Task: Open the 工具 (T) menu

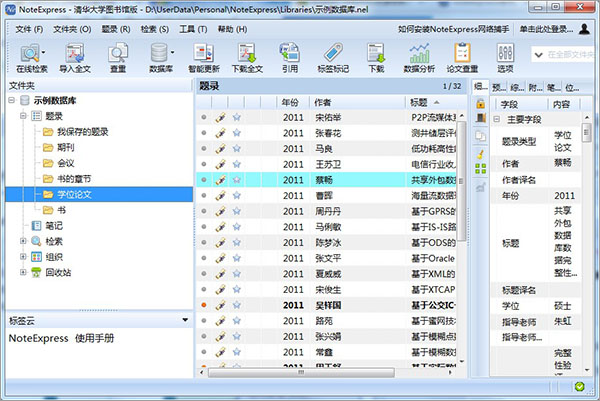Action: click(x=193, y=29)
